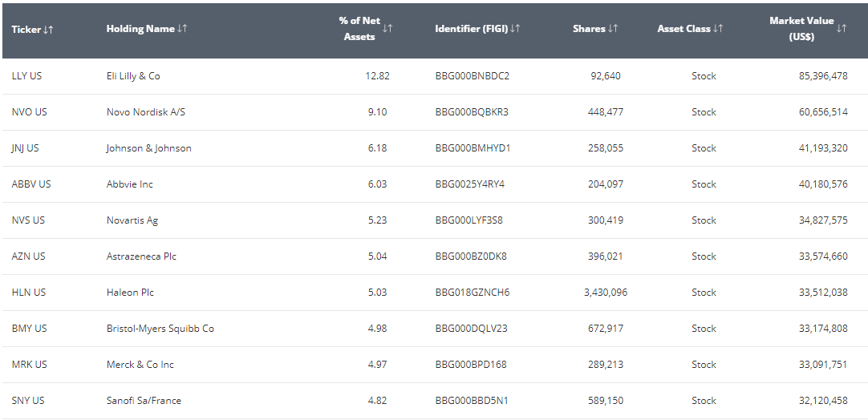
Task: Click the Shares header label
Action: [589, 29]
